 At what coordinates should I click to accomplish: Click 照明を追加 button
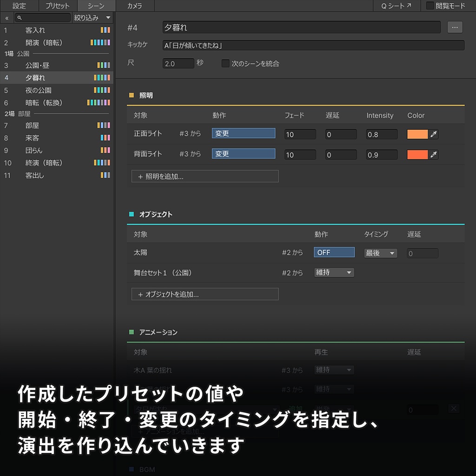(205, 176)
